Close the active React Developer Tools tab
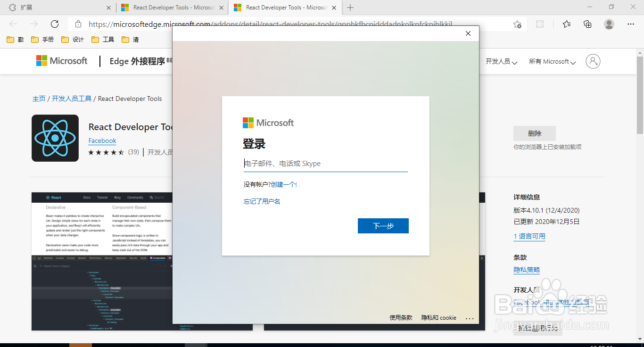This screenshot has height=347, width=644. point(334,8)
